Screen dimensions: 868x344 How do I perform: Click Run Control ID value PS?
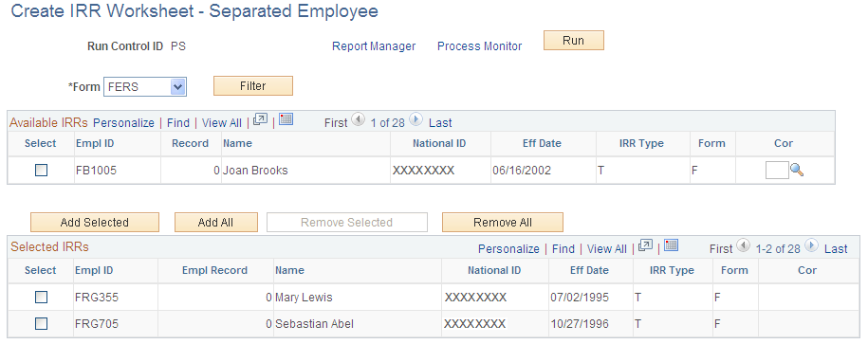pos(178,46)
